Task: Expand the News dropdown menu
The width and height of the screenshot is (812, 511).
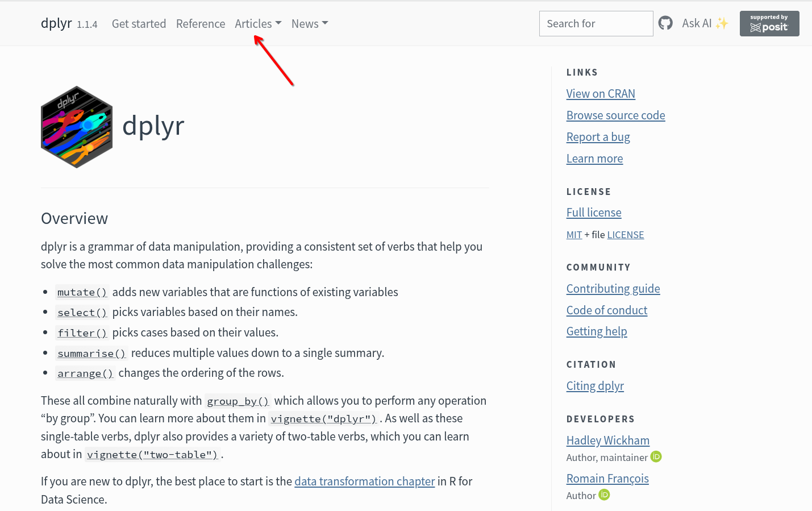Action: tap(310, 24)
